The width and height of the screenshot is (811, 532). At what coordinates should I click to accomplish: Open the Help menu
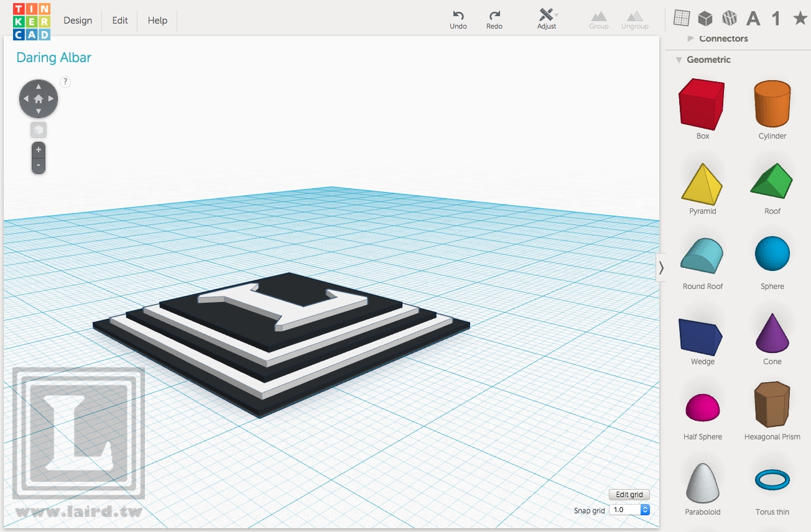[x=157, y=20]
